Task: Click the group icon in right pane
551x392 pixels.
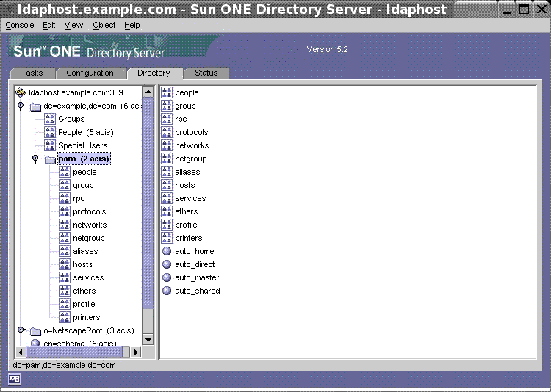Action: [167, 106]
